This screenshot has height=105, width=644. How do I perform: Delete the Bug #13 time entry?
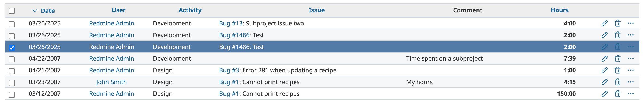(x=617, y=23)
